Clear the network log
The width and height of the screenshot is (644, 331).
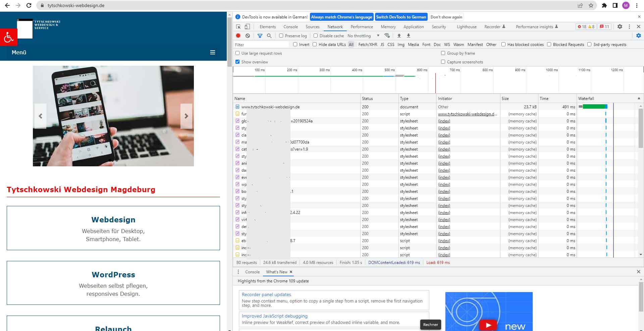248,36
